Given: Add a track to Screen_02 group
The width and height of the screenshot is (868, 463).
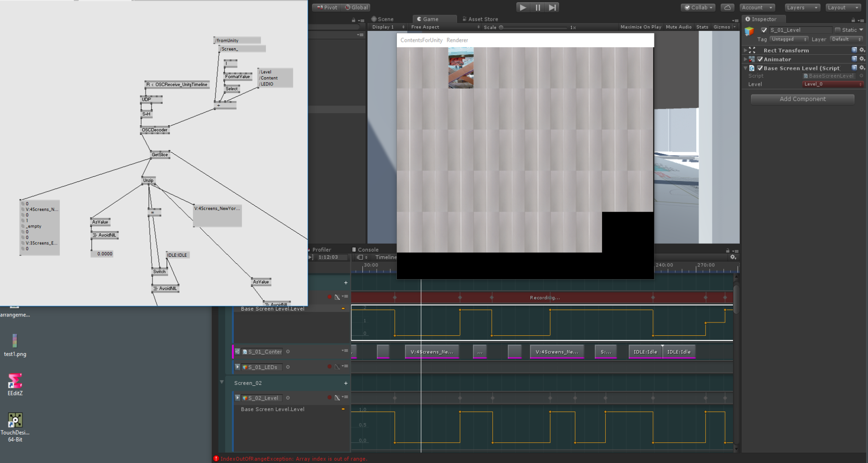Looking at the screenshot, I should pyautogui.click(x=346, y=383).
